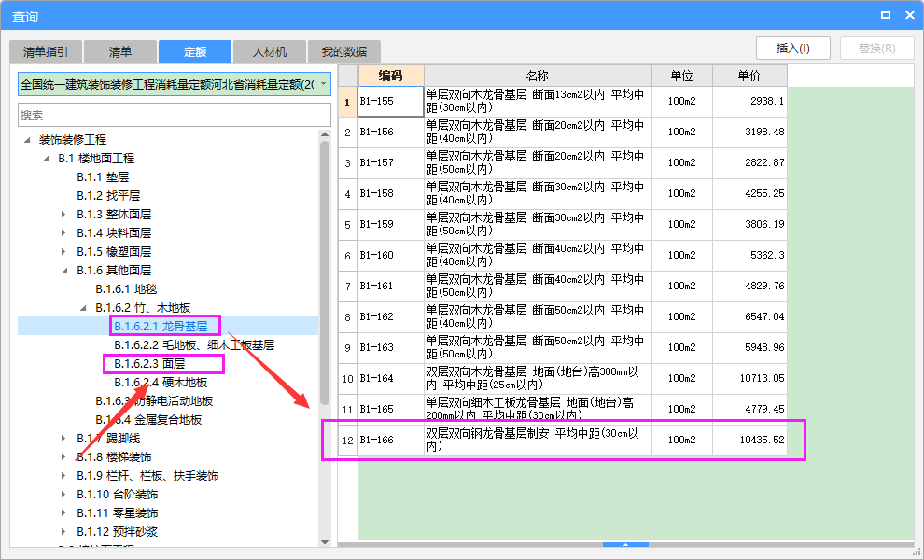Select the B1-165 code cell
The image size is (924, 560).
click(391, 409)
